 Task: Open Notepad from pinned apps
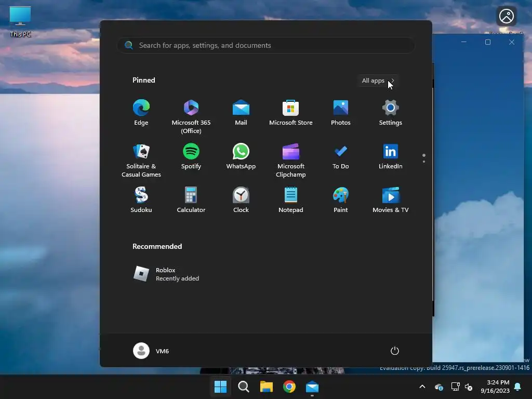(291, 200)
